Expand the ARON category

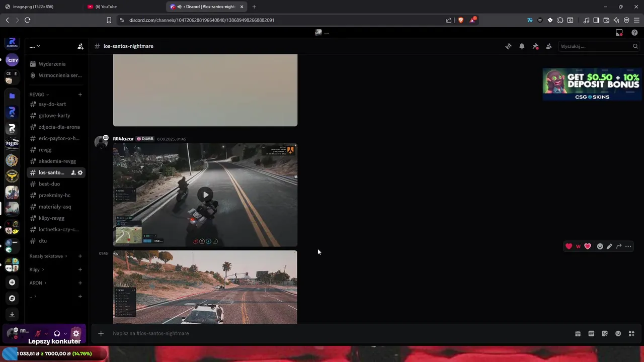tap(38, 283)
